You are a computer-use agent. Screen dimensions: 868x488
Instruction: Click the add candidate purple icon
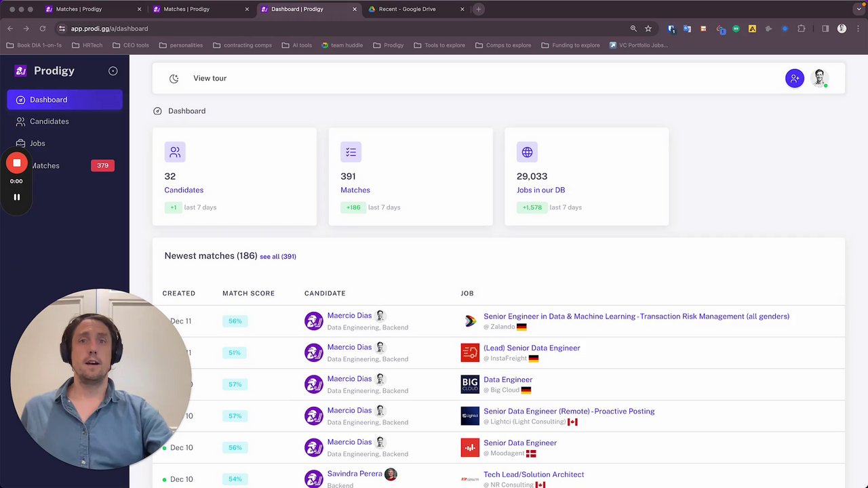(x=795, y=79)
